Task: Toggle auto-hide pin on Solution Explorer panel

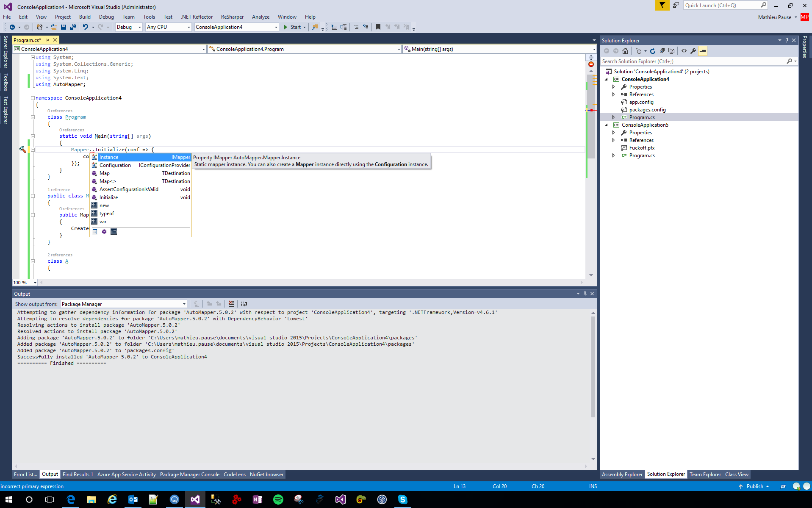Action: tap(787, 40)
